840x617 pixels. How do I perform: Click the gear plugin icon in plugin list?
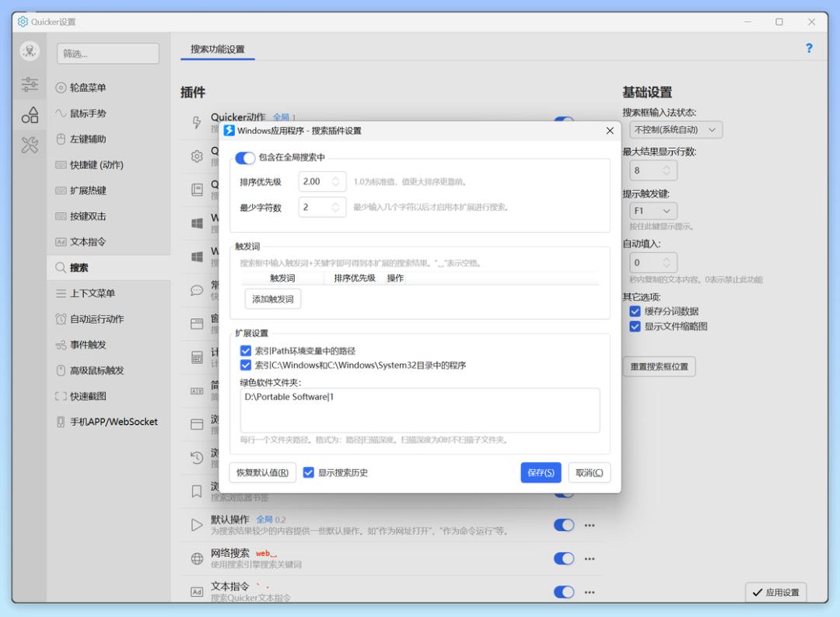pyautogui.click(x=197, y=156)
